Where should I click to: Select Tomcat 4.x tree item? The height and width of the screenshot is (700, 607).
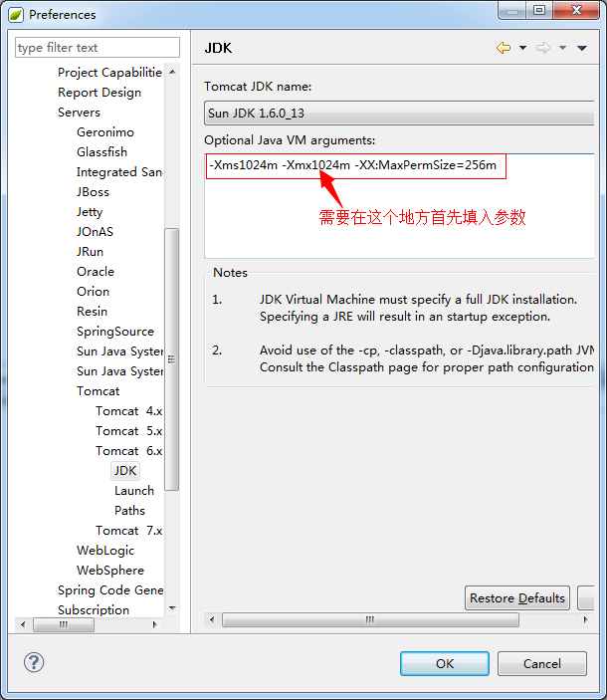[128, 410]
